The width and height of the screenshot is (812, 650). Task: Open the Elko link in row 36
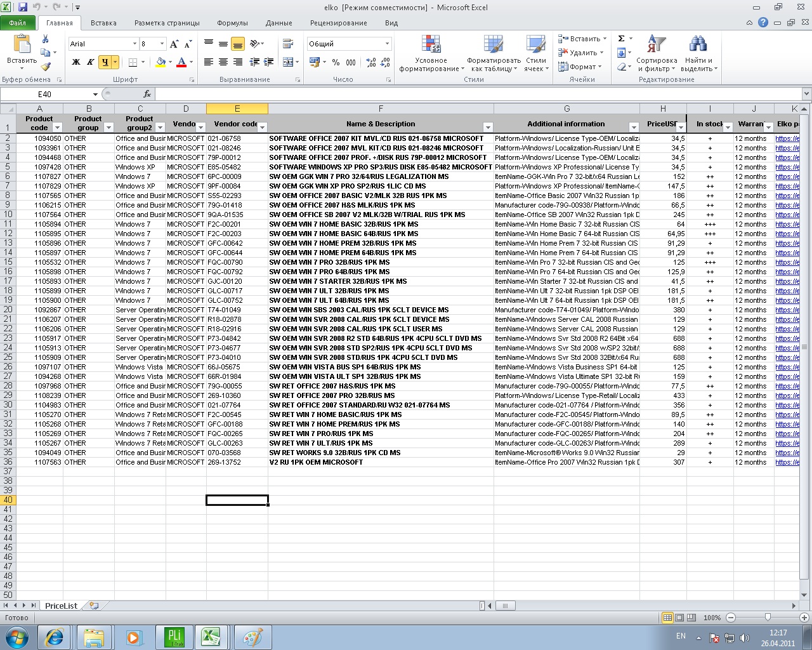[x=787, y=462]
